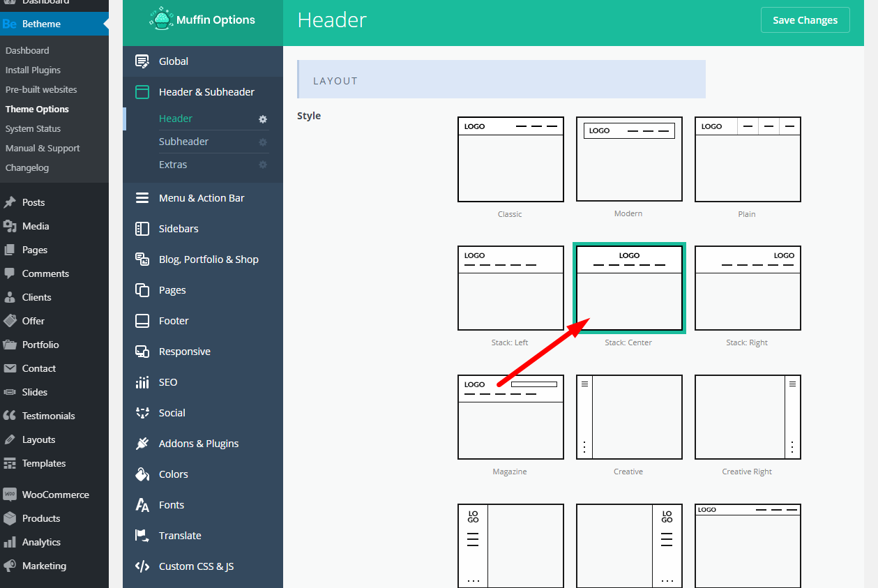Click the Custom CSS & JS code icon

(x=142, y=566)
